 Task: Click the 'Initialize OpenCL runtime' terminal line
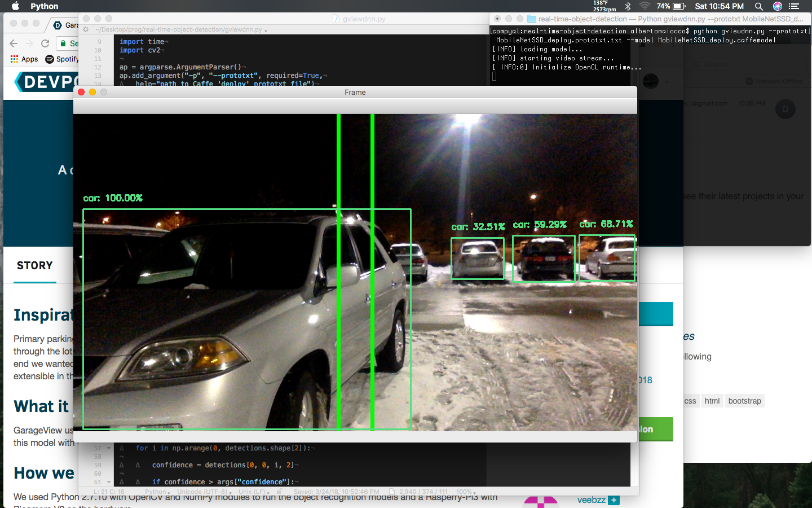tap(567, 67)
